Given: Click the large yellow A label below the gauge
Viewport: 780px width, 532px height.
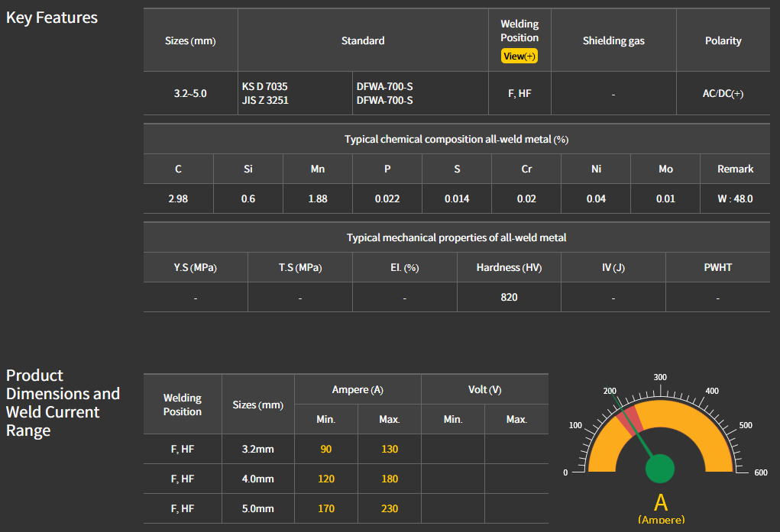Looking at the screenshot, I should coord(661,502).
